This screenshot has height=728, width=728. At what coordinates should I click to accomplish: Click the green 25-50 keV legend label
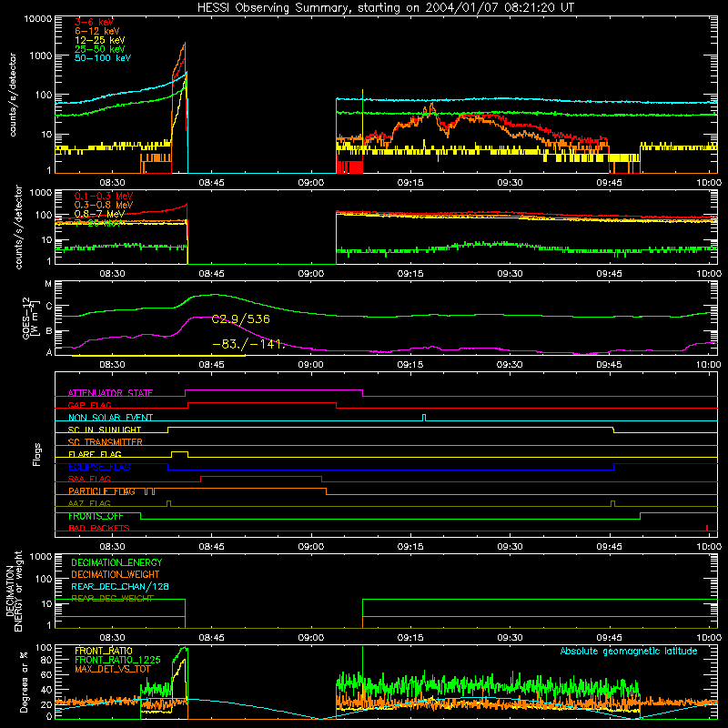[99, 49]
